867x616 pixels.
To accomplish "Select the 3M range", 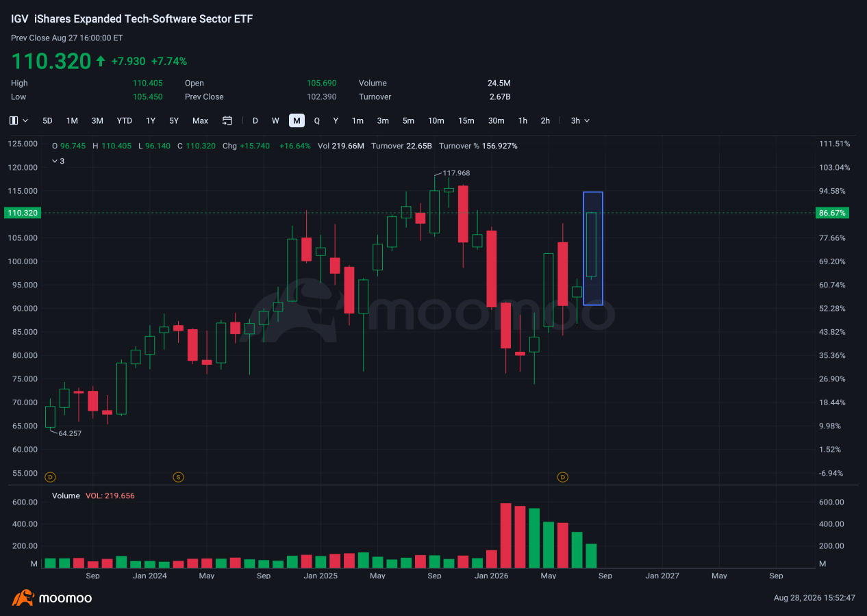I will 97,120.
